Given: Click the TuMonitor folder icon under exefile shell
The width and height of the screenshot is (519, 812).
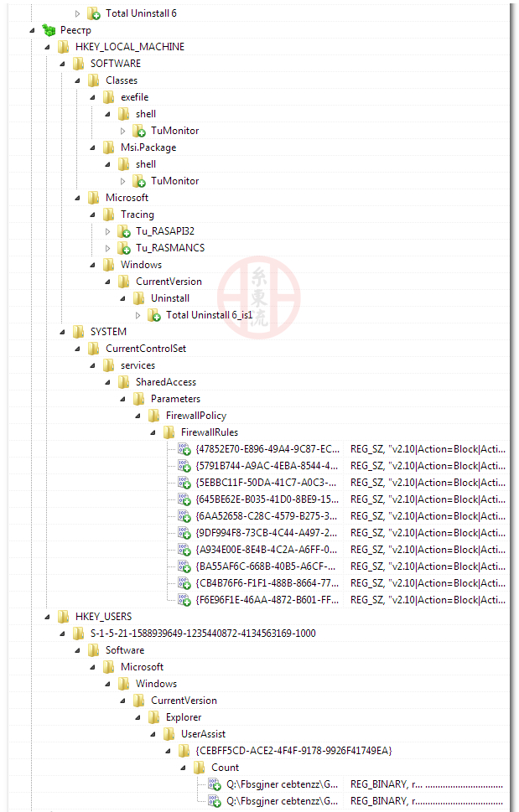Looking at the screenshot, I should coord(139,131).
